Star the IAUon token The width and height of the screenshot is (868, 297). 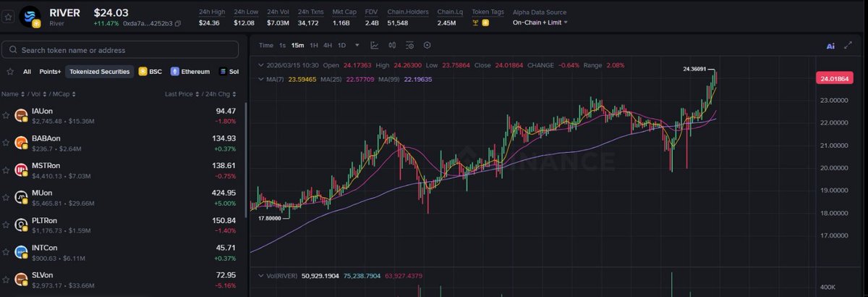click(6, 114)
